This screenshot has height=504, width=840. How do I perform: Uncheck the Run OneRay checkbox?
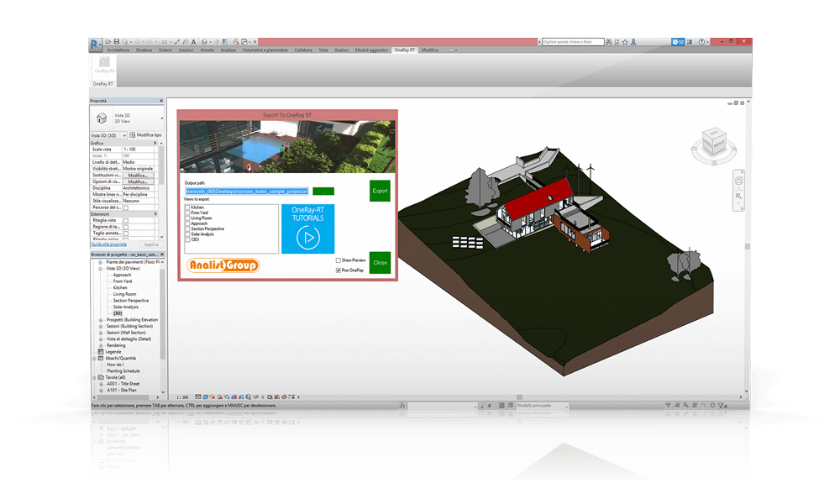(x=338, y=270)
